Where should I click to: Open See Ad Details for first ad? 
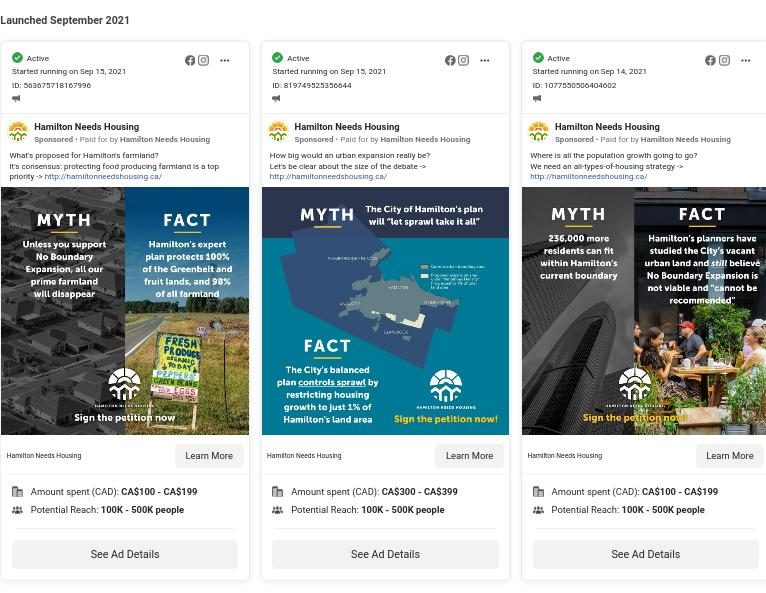125,554
